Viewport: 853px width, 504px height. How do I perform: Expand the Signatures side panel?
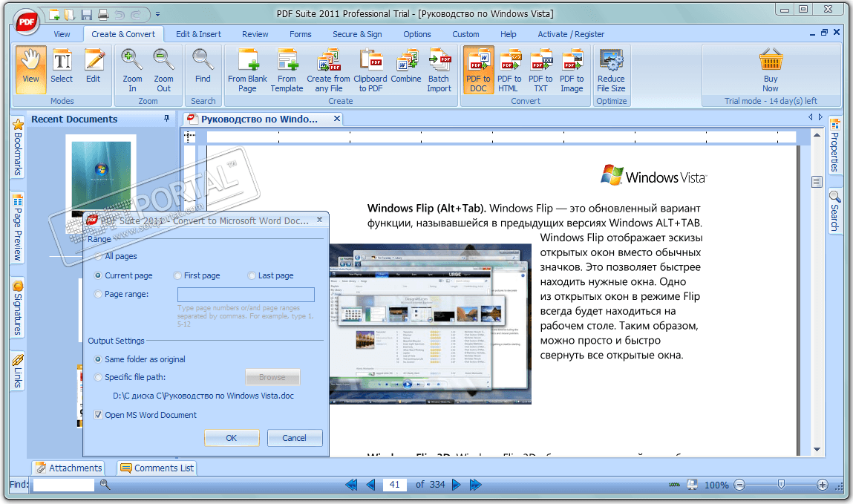(x=18, y=308)
